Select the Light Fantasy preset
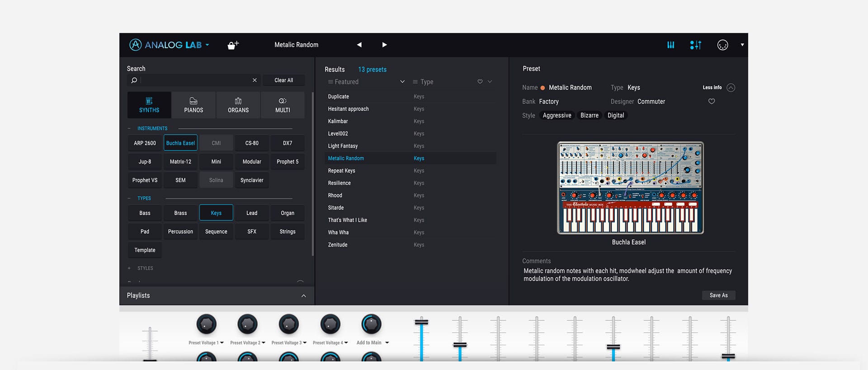Image resolution: width=868 pixels, height=370 pixels. pyautogui.click(x=410, y=146)
